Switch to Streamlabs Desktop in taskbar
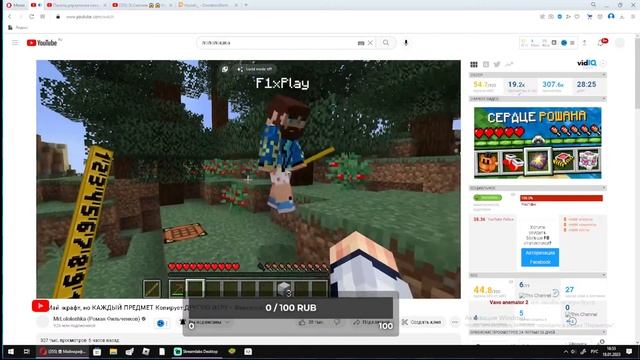This screenshot has width=640, height=360. coord(196,351)
